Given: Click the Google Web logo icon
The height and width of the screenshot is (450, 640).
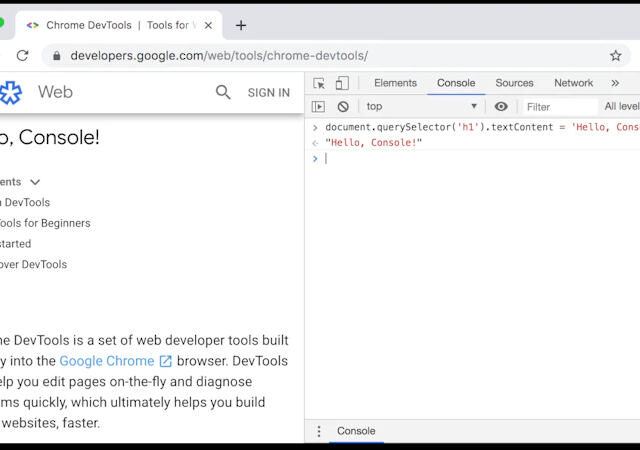Looking at the screenshot, I should point(10,93).
